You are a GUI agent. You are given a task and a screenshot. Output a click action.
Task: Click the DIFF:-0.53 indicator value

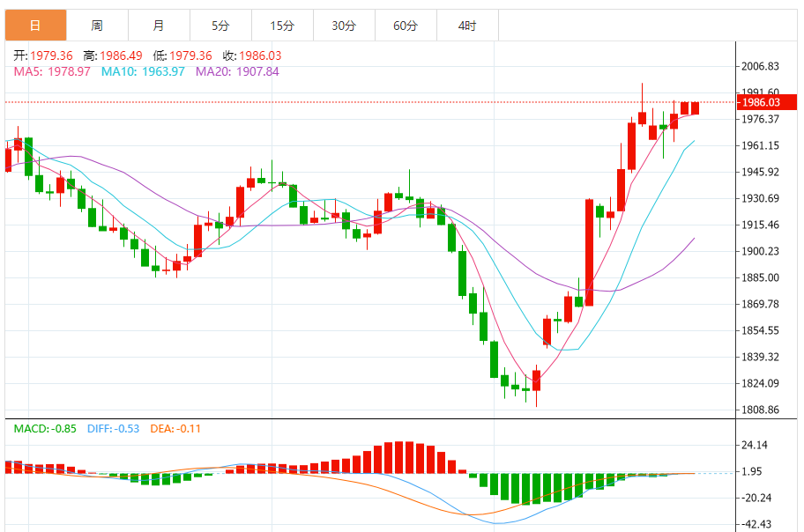coord(114,428)
